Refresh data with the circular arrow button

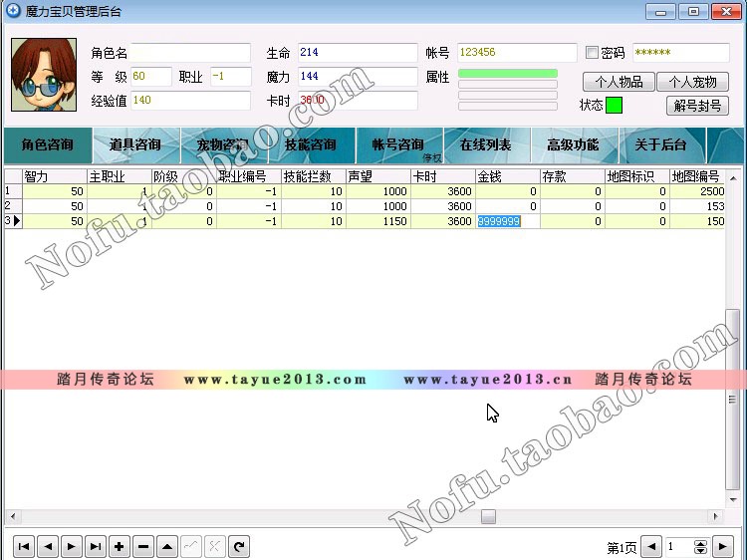pyautogui.click(x=239, y=546)
